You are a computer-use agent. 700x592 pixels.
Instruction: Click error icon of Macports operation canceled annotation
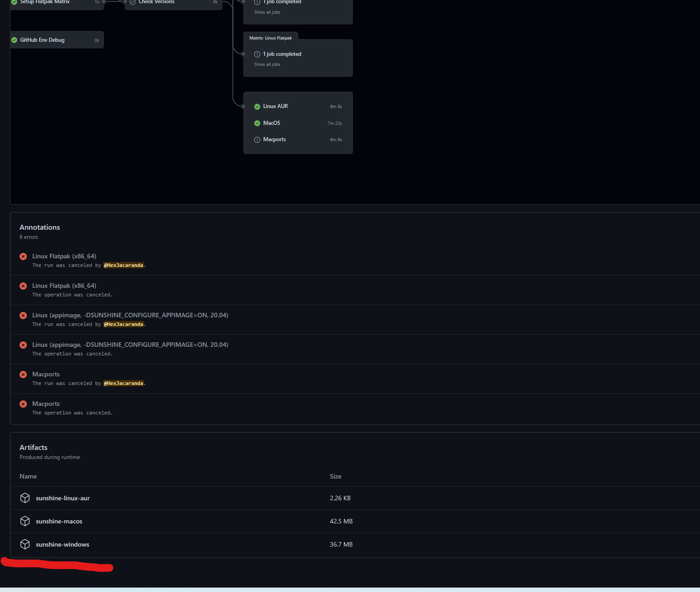(x=23, y=404)
